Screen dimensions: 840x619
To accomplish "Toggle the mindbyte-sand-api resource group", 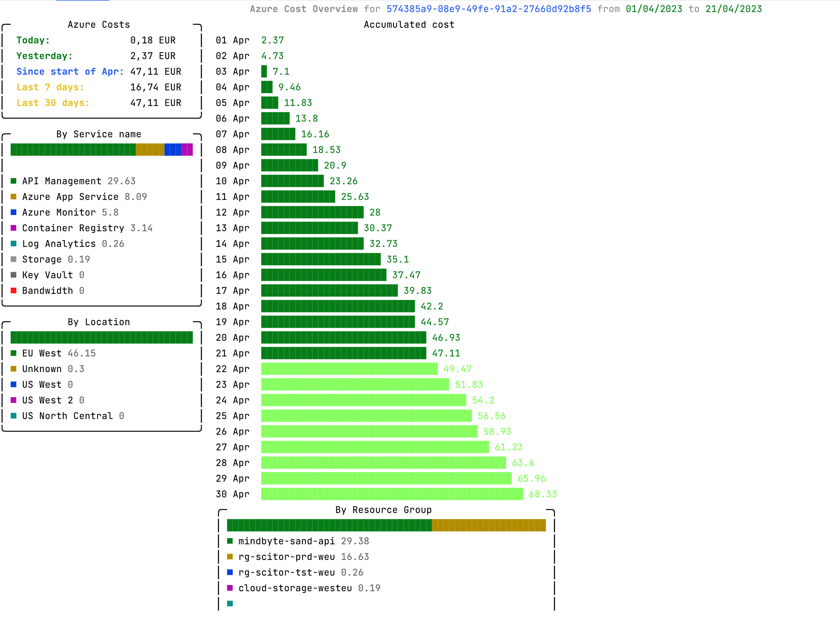I will point(230,541).
